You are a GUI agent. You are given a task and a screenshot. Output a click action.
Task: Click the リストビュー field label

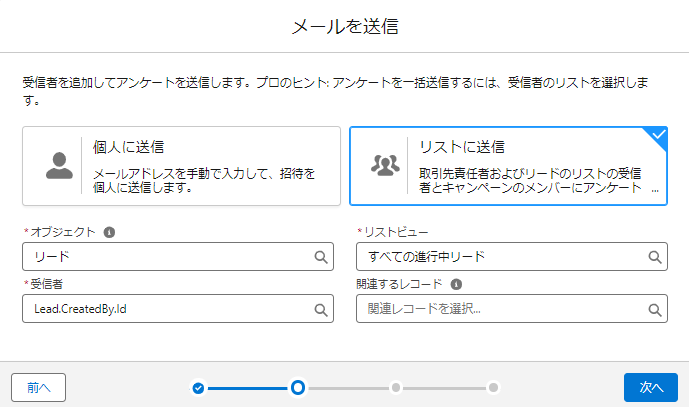396,232
